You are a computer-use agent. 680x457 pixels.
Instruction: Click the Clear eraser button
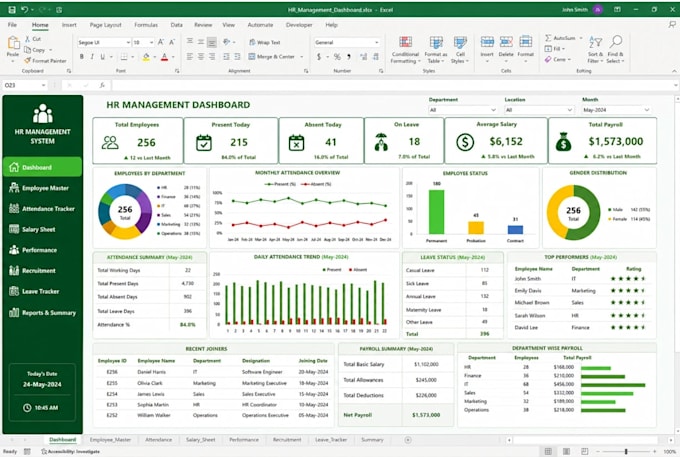(x=558, y=59)
